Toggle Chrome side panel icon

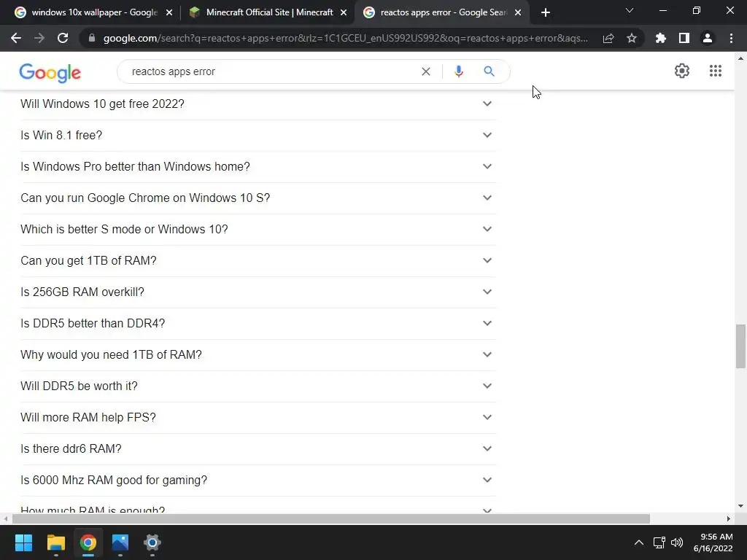(x=684, y=38)
